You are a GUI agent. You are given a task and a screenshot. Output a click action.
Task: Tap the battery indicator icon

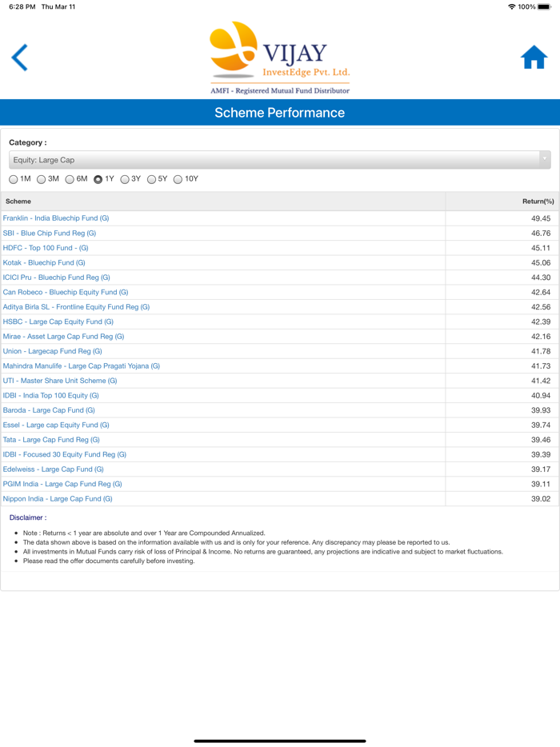pyautogui.click(x=544, y=6)
